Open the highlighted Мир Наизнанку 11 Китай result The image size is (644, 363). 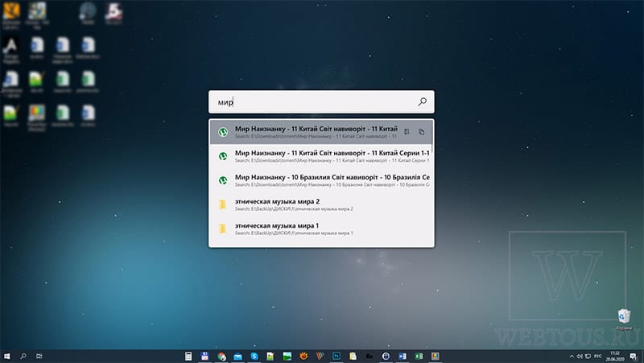point(321,132)
